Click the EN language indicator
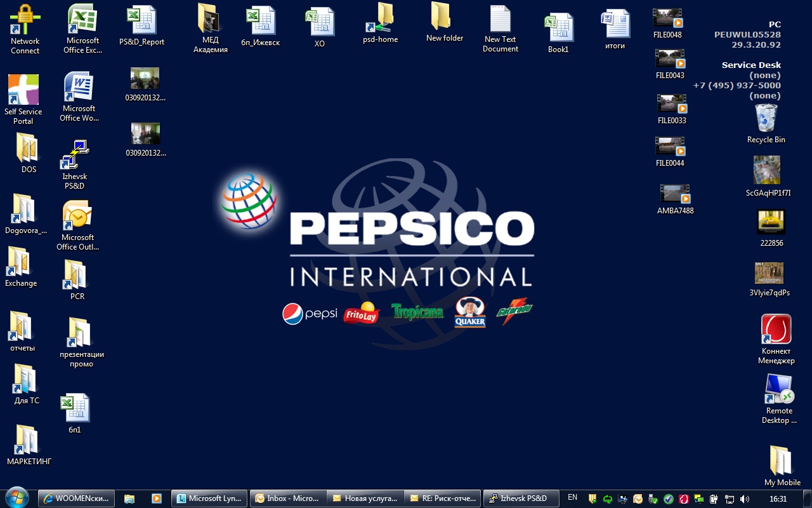The height and width of the screenshot is (508, 812). [x=573, y=497]
